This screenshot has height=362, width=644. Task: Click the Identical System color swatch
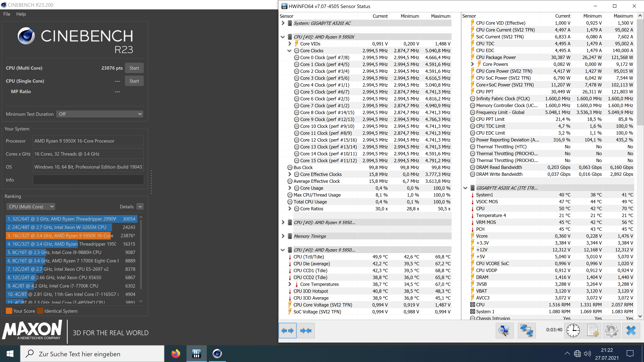click(x=40, y=311)
